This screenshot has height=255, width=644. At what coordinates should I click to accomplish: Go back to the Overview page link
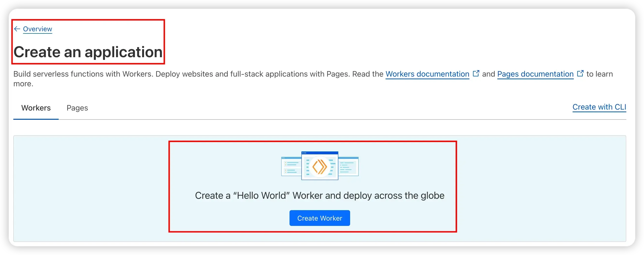38,29
